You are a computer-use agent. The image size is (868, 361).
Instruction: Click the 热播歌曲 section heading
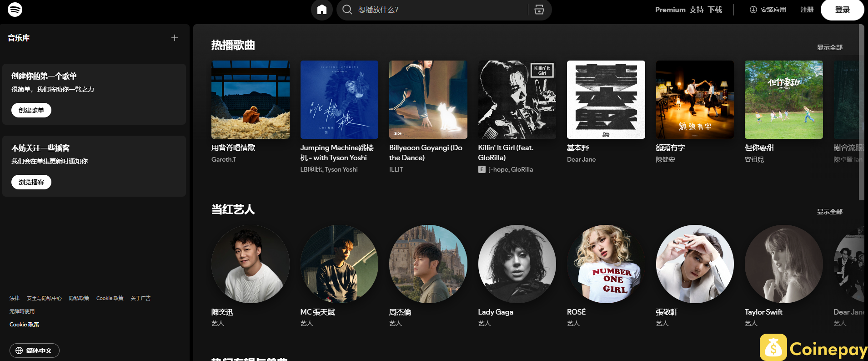[x=233, y=45]
